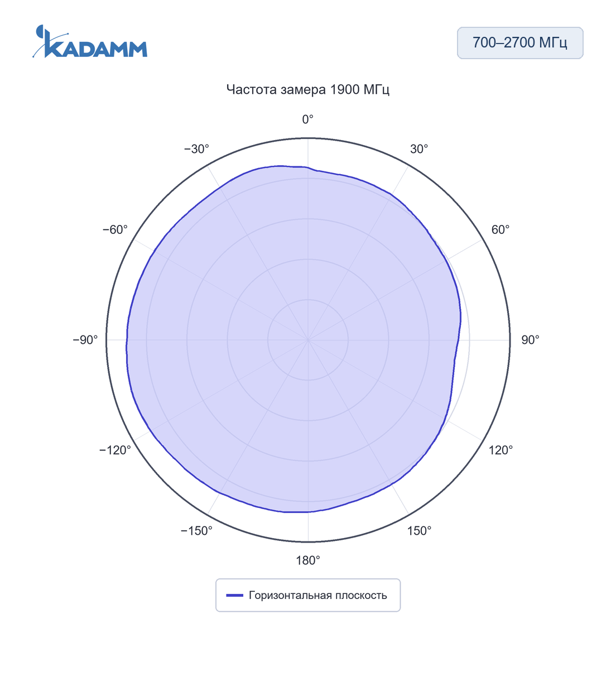Click the −90° angle label
616x676 pixels.
pyautogui.click(x=85, y=340)
